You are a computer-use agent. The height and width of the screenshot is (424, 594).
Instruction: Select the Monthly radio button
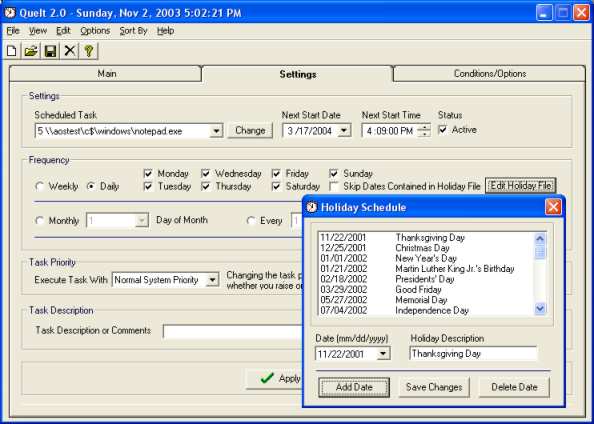coord(39,221)
